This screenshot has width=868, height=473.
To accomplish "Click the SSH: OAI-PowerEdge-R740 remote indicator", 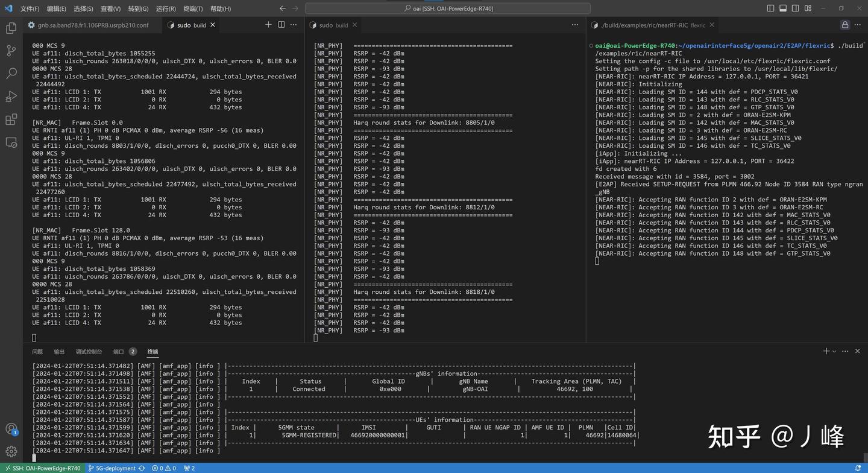I will [x=42, y=468].
